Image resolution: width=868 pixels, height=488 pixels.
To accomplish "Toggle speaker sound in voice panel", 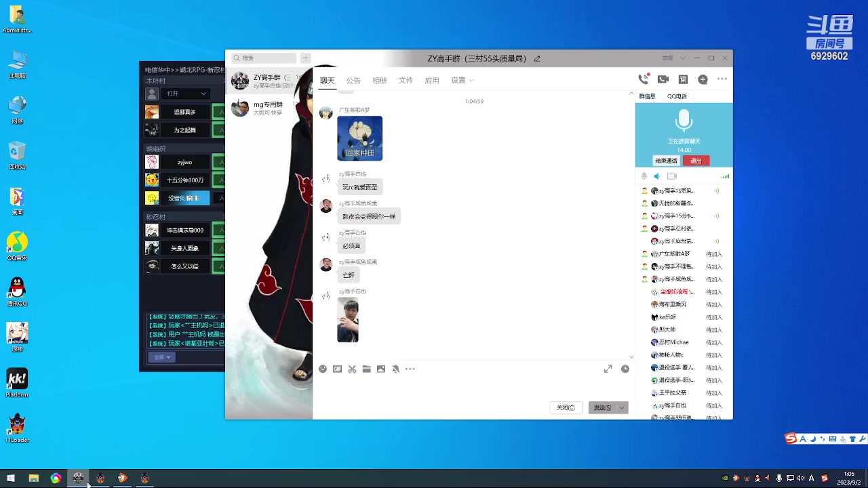I will pyautogui.click(x=656, y=176).
